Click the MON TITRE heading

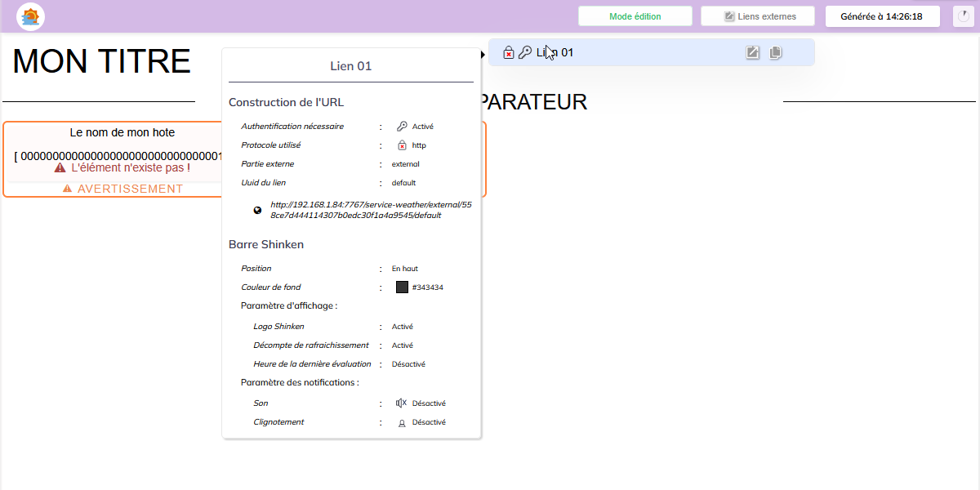[101, 61]
